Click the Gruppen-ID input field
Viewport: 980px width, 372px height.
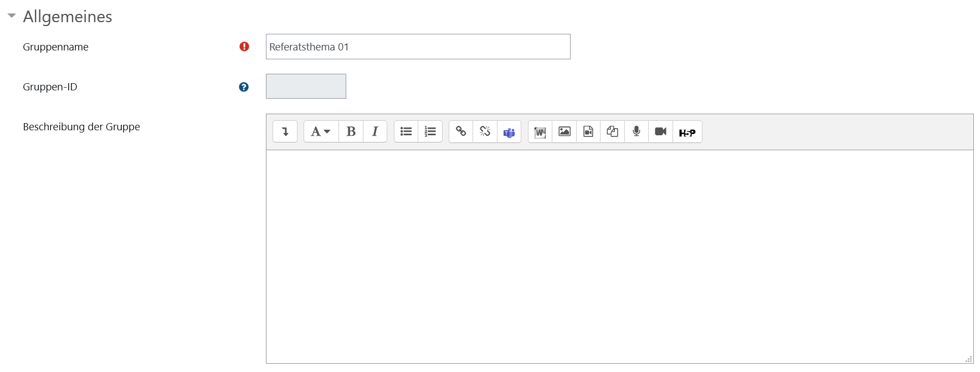click(306, 86)
